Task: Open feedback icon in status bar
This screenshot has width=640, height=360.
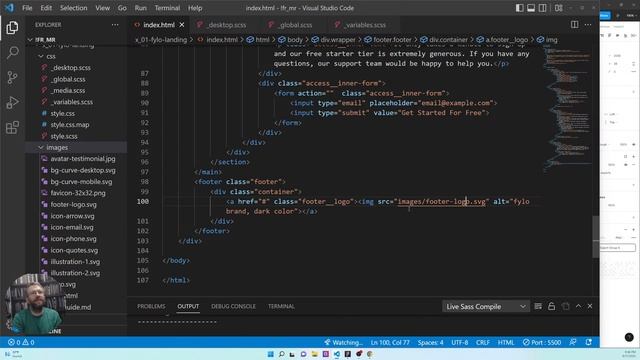Action: 573,342
